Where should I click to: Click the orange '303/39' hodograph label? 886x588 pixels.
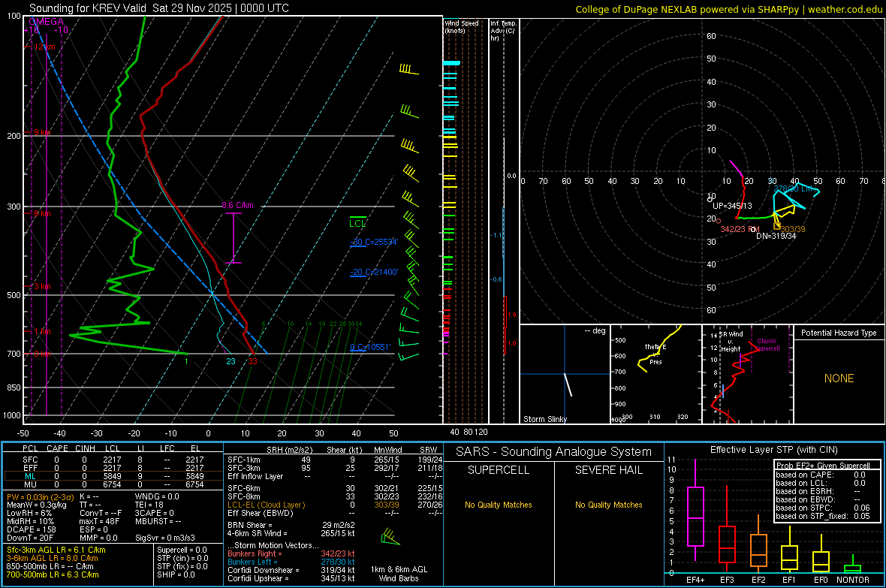[793, 229]
